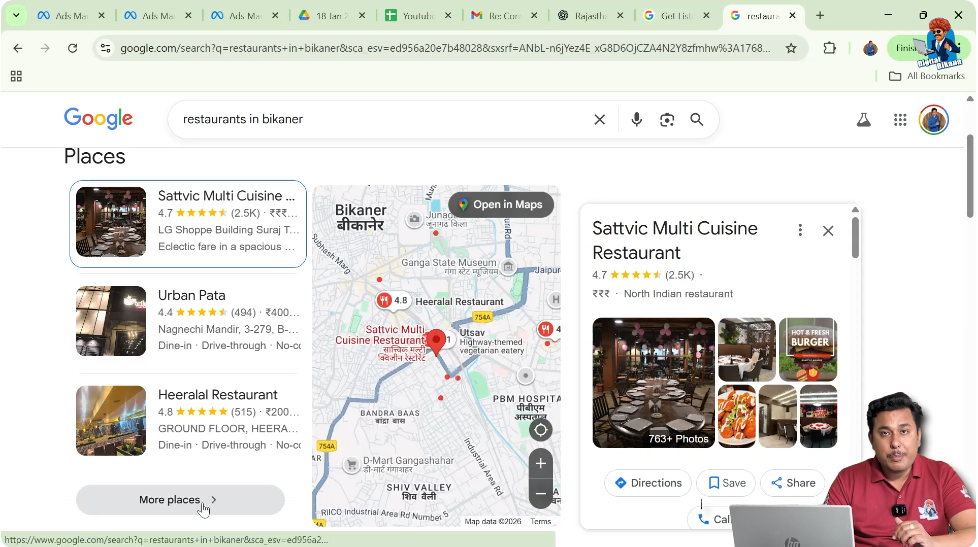Click the Directions button
The width and height of the screenshot is (978, 547).
(648, 483)
